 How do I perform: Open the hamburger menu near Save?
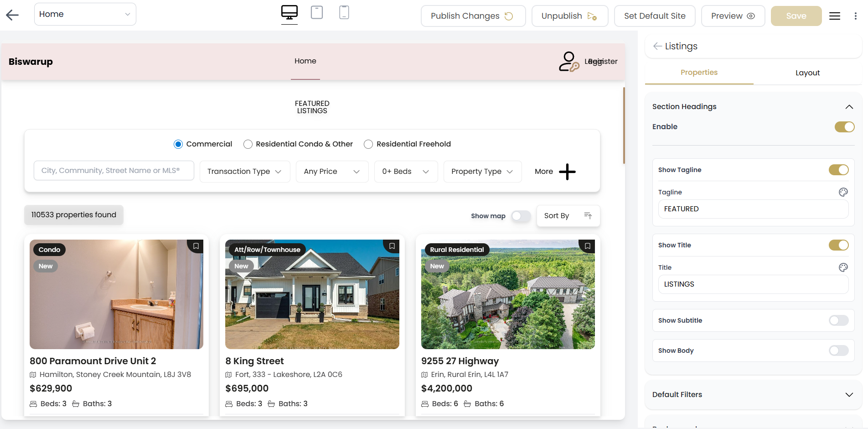click(x=835, y=16)
